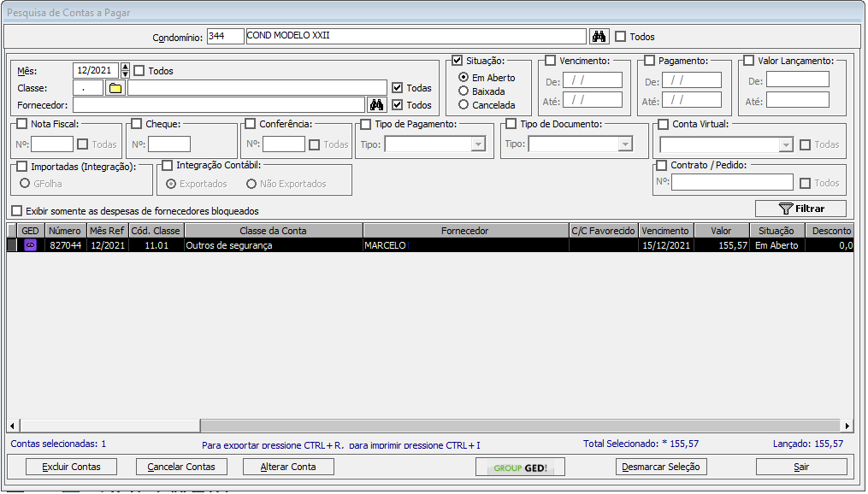This screenshot has width=868, height=494.
Task: Search condomínio with binoculars icon
Action: point(599,37)
